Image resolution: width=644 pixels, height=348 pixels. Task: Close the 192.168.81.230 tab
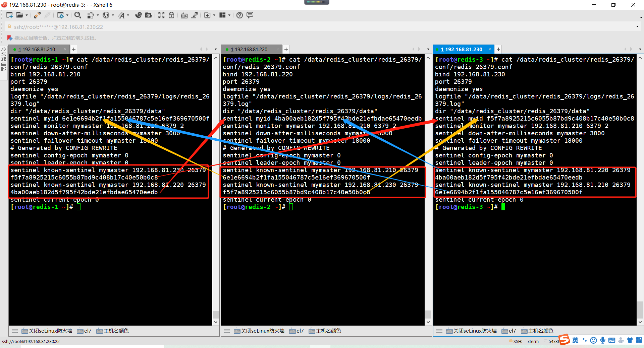490,49
